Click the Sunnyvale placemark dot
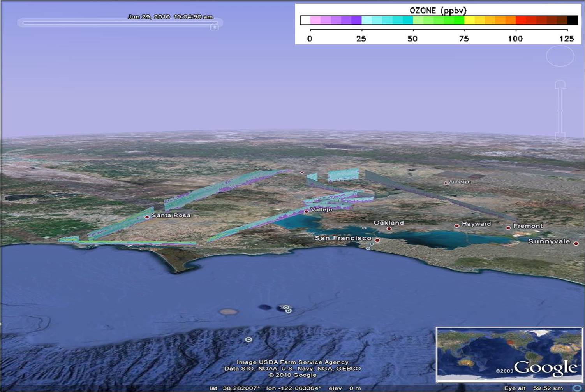The width and height of the screenshot is (585, 392). 576,244
